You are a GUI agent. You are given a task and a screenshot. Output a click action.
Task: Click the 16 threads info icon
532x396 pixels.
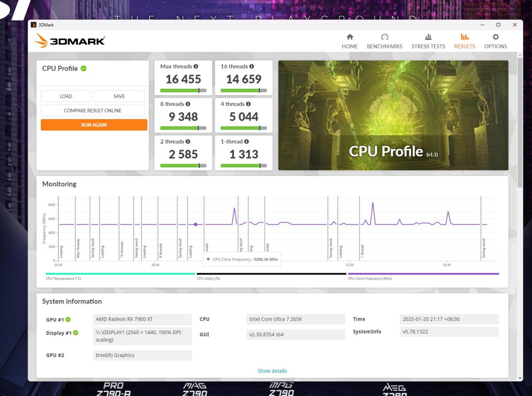(252, 67)
